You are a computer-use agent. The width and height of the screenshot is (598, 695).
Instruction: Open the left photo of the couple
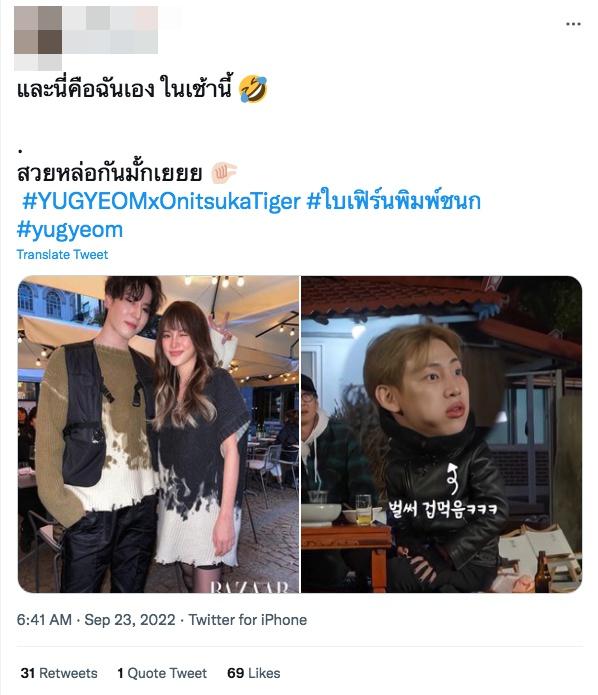tap(158, 434)
